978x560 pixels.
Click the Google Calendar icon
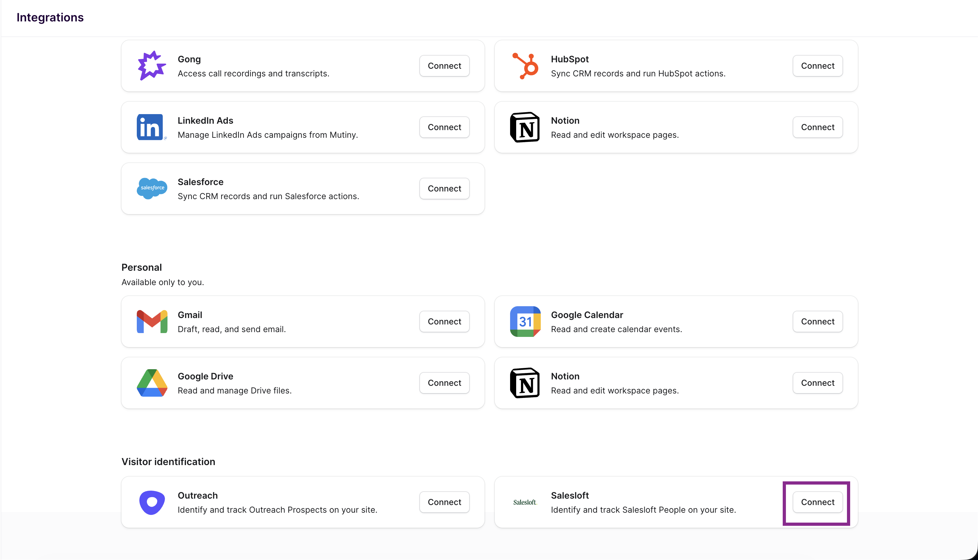(525, 322)
